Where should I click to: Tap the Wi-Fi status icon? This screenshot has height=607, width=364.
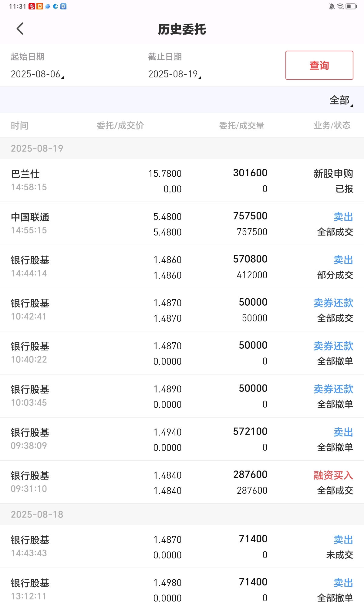click(x=340, y=6)
